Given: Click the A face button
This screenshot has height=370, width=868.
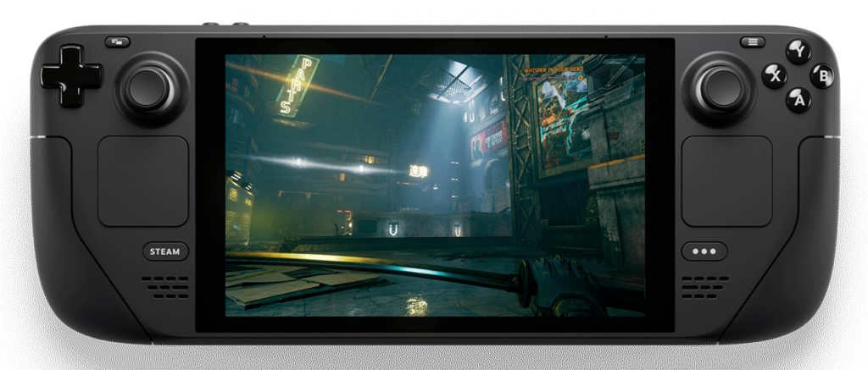Looking at the screenshot, I should [x=798, y=100].
